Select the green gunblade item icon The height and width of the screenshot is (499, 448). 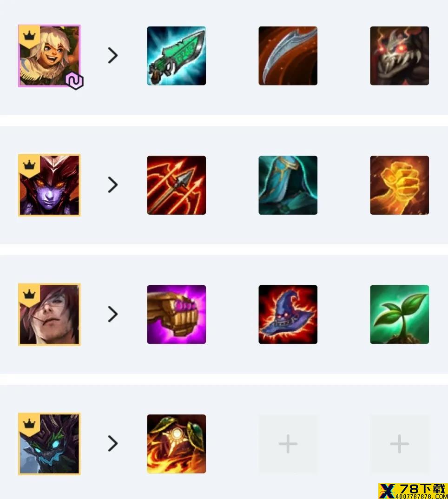coord(177,56)
